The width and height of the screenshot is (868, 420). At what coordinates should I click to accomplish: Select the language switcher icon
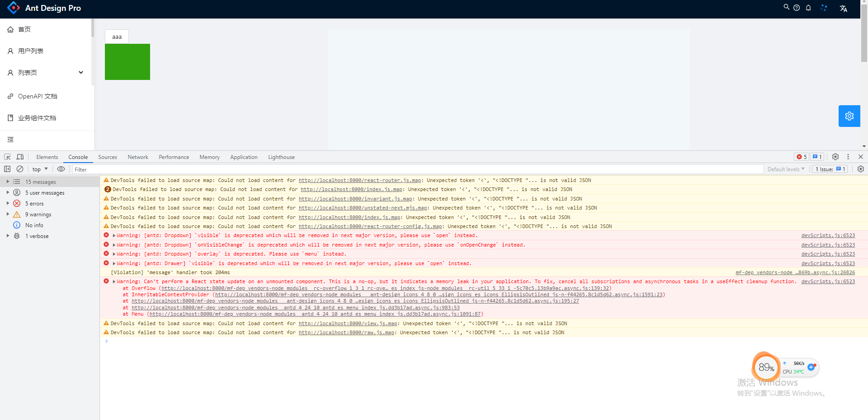(844, 8)
